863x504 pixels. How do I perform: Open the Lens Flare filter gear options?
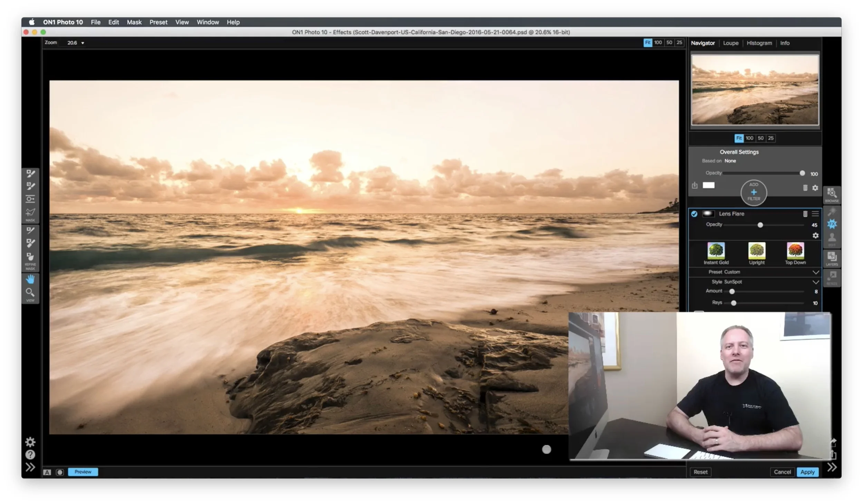pyautogui.click(x=815, y=235)
